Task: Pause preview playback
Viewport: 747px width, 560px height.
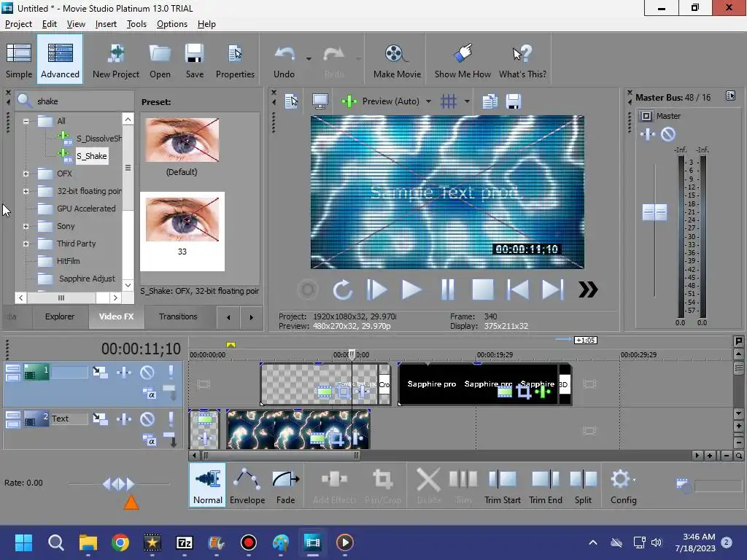Action: tap(447, 289)
